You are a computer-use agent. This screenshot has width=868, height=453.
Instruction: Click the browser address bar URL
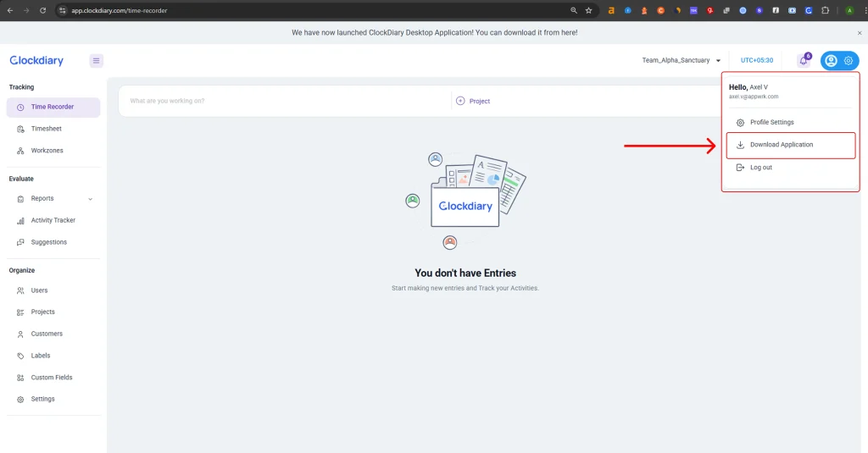(x=119, y=10)
